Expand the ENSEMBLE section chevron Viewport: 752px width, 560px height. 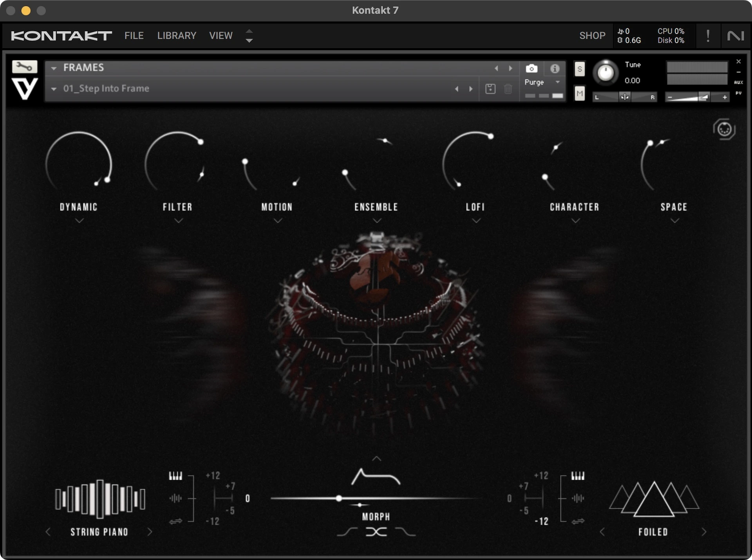[377, 221]
